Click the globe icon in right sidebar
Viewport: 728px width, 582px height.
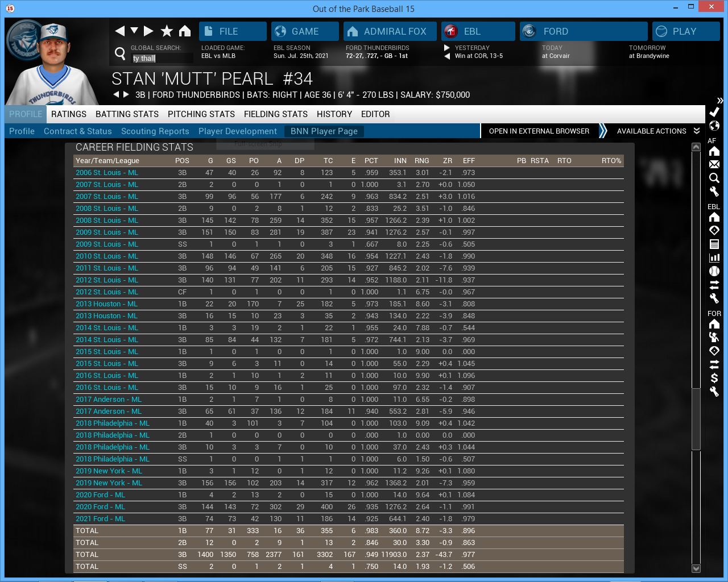click(x=714, y=126)
